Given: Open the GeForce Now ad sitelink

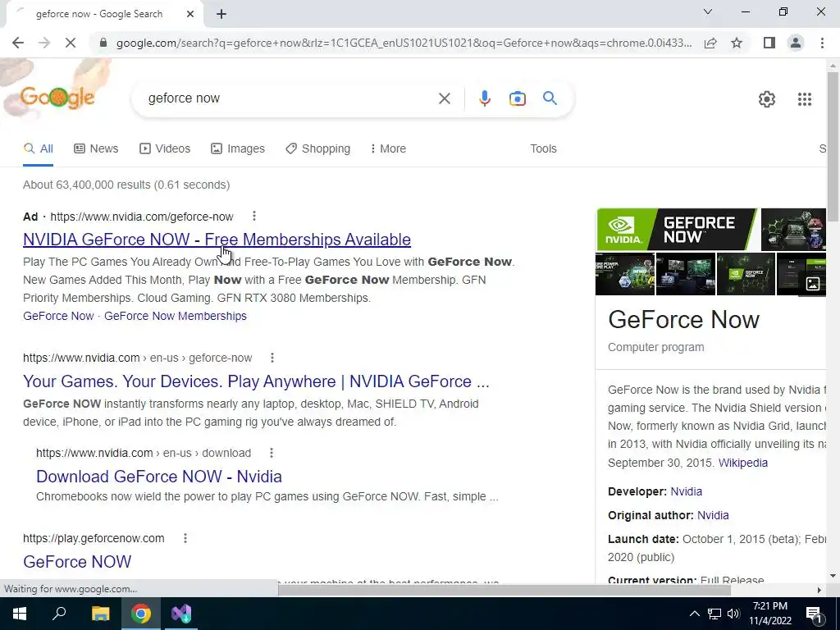Looking at the screenshot, I should click(58, 316).
